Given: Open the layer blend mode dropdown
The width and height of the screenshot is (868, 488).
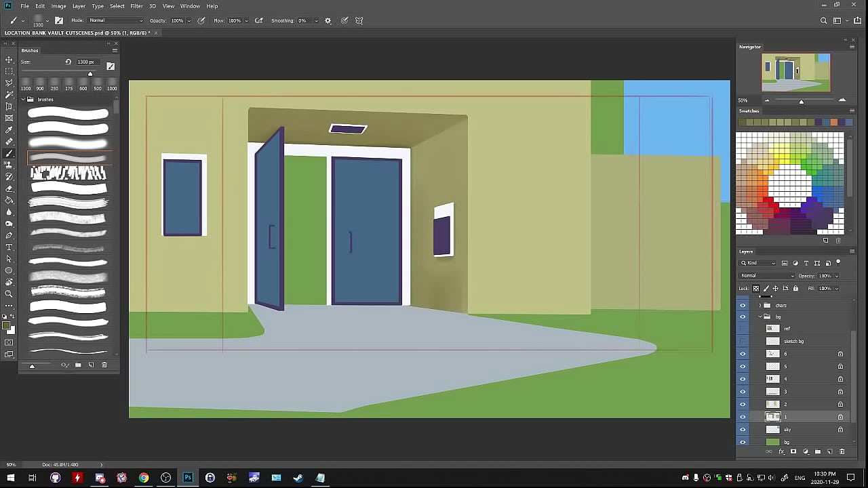Looking at the screenshot, I should [767, 276].
